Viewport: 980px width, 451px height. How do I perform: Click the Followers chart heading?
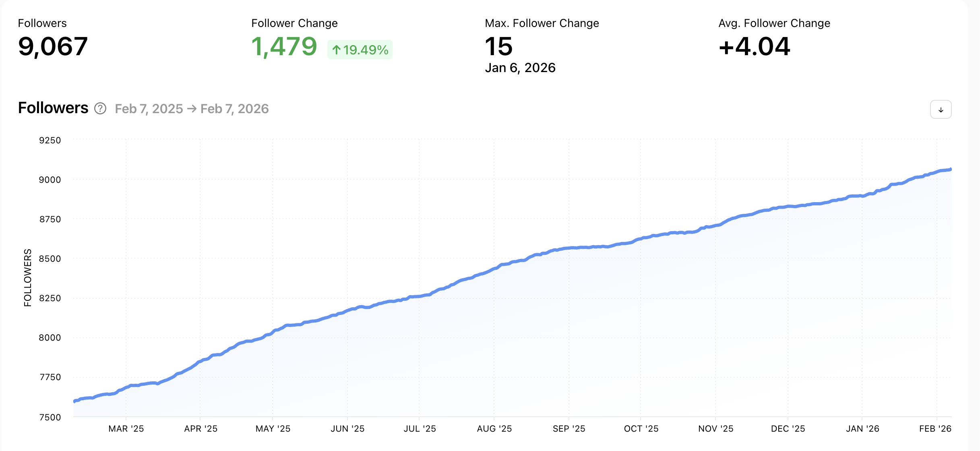coord(53,108)
